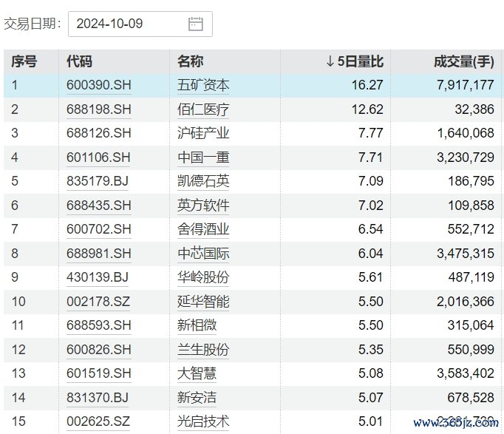
Task: Select volume cell 7,917,177
Action: (x=465, y=85)
